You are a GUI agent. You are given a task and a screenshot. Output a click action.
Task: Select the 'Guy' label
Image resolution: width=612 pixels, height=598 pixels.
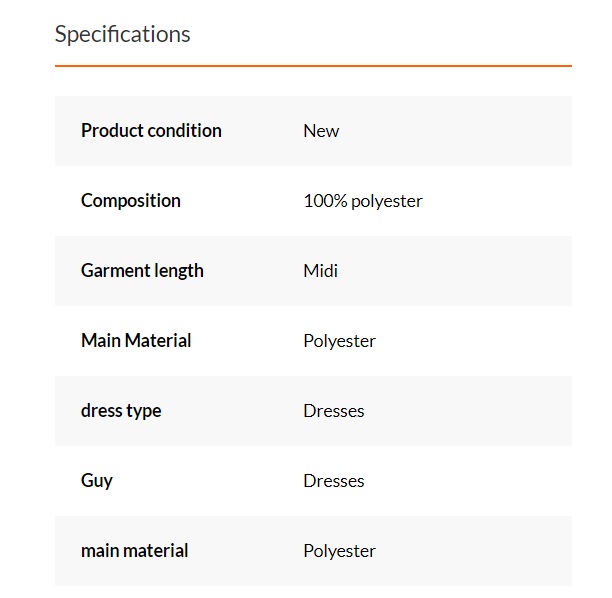[97, 481]
